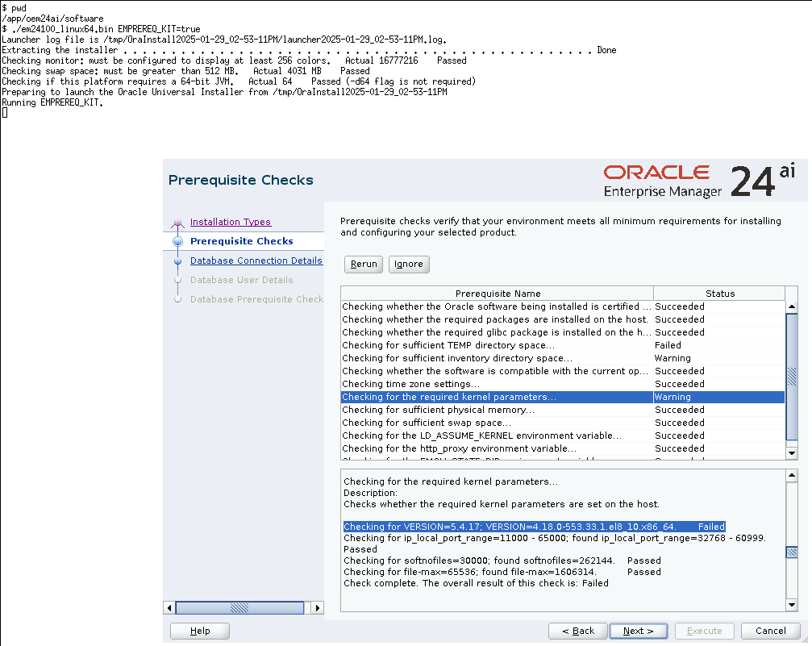
Task: Select row 'Checking for sufficient swap space'
Action: (563, 423)
